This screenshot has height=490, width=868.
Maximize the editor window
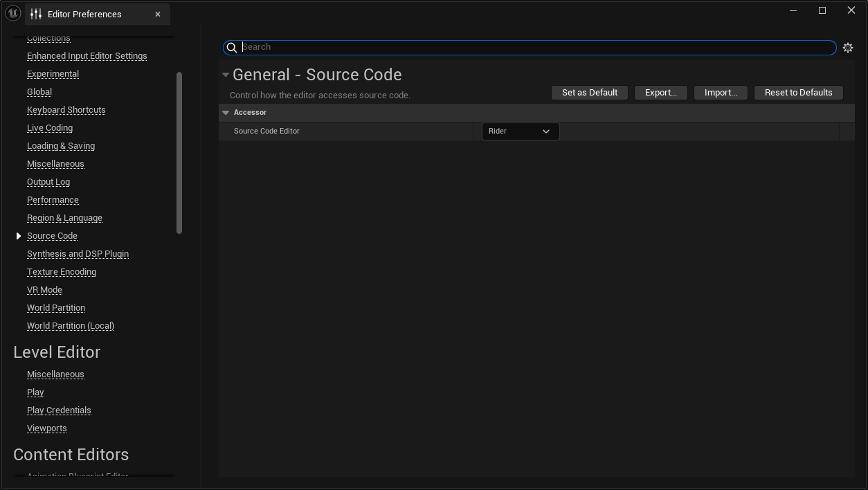click(822, 10)
